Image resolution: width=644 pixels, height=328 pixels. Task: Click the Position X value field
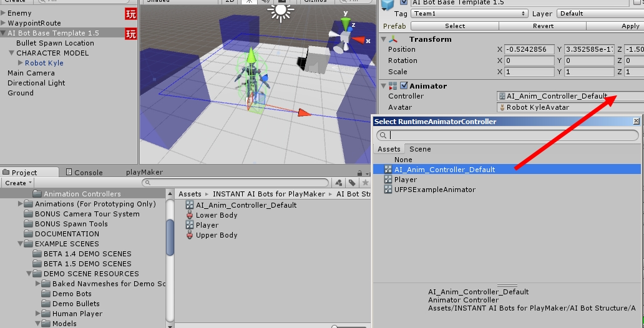(x=529, y=49)
